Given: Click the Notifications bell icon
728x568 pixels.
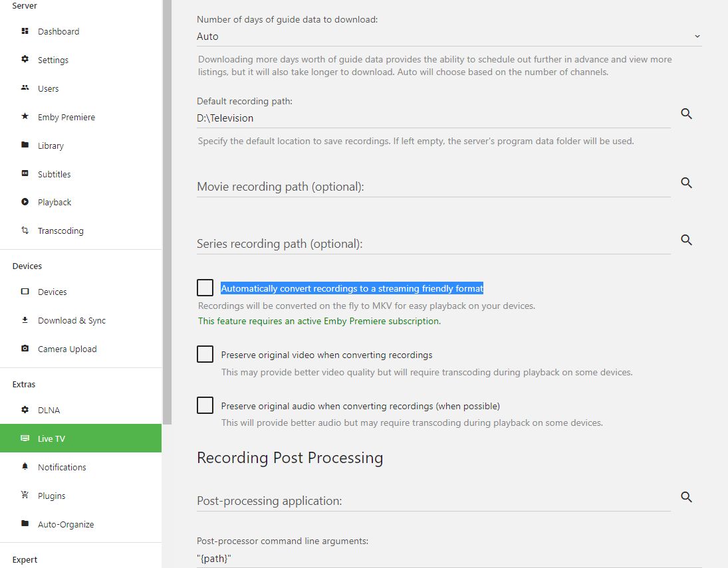Looking at the screenshot, I should click(x=25, y=467).
